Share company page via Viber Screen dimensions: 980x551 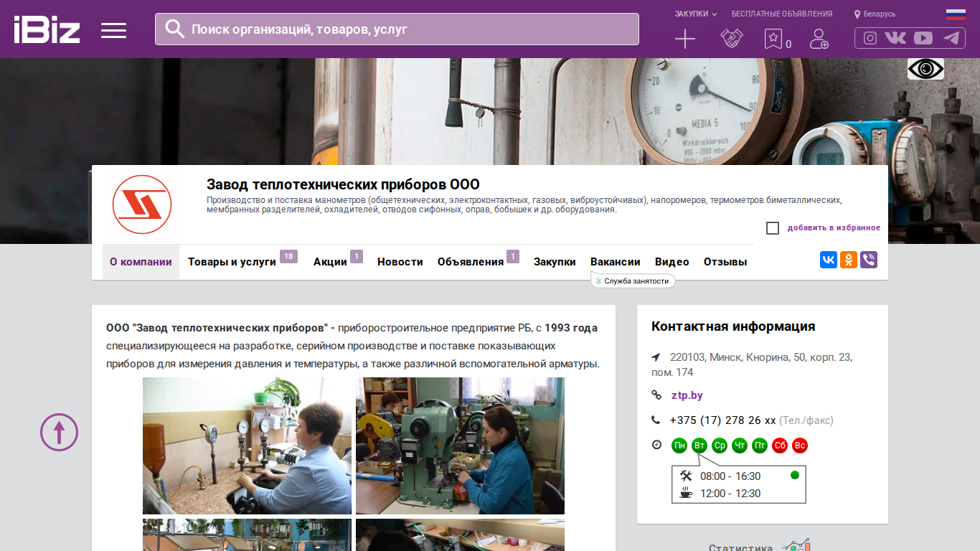[869, 260]
